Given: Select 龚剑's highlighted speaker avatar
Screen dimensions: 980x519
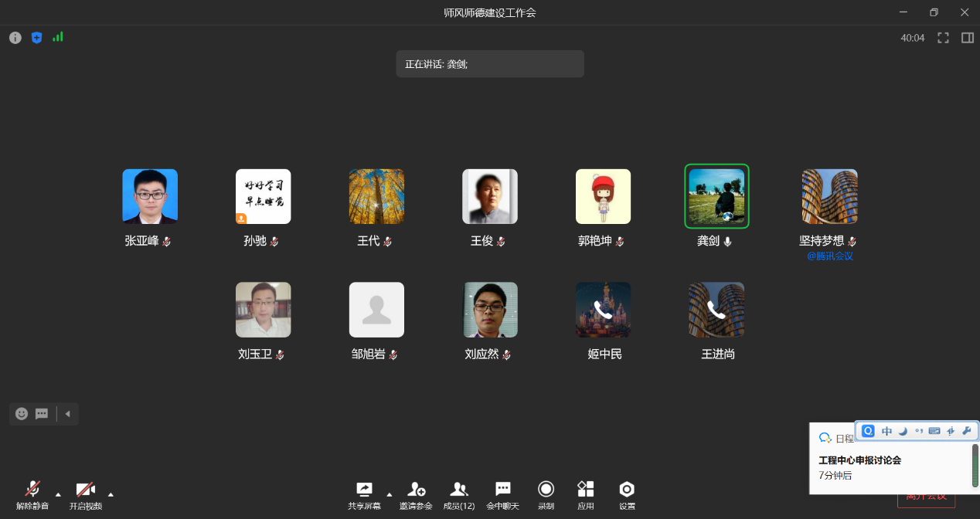Looking at the screenshot, I should click(716, 196).
